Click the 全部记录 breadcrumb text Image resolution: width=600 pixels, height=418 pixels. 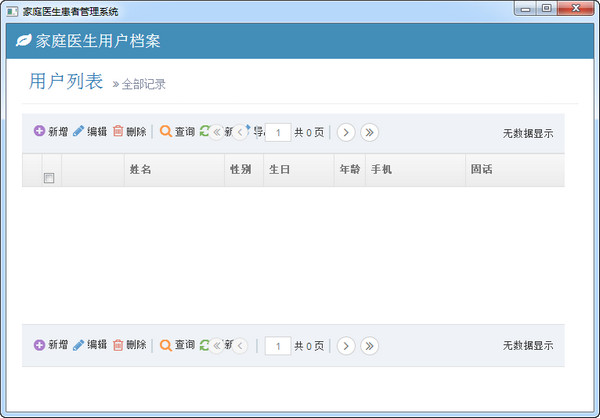pyautogui.click(x=143, y=84)
